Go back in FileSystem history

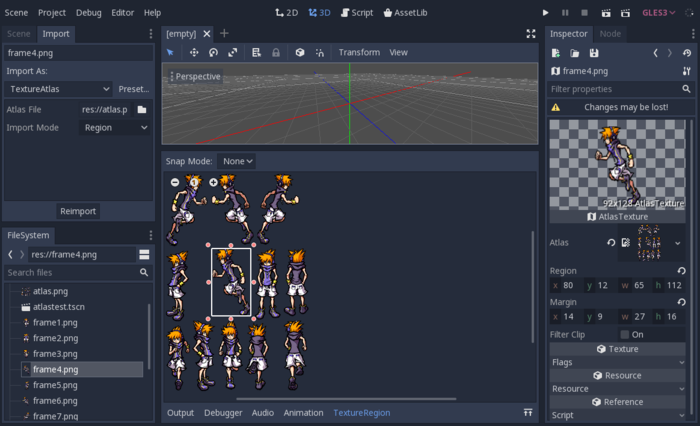coord(10,255)
